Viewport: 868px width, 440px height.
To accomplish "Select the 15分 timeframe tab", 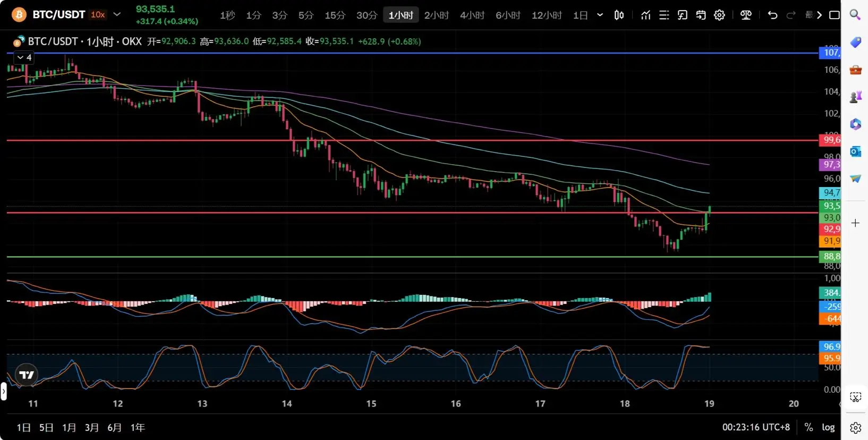I will (x=335, y=15).
